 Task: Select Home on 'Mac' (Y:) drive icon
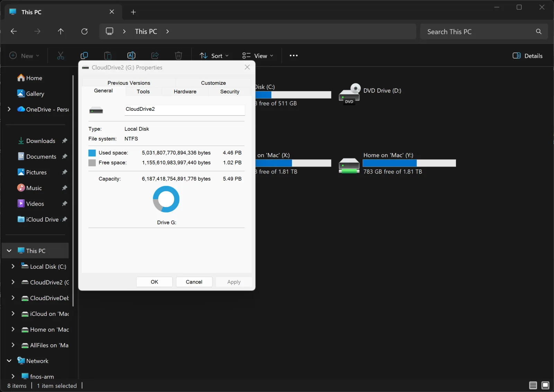349,166
